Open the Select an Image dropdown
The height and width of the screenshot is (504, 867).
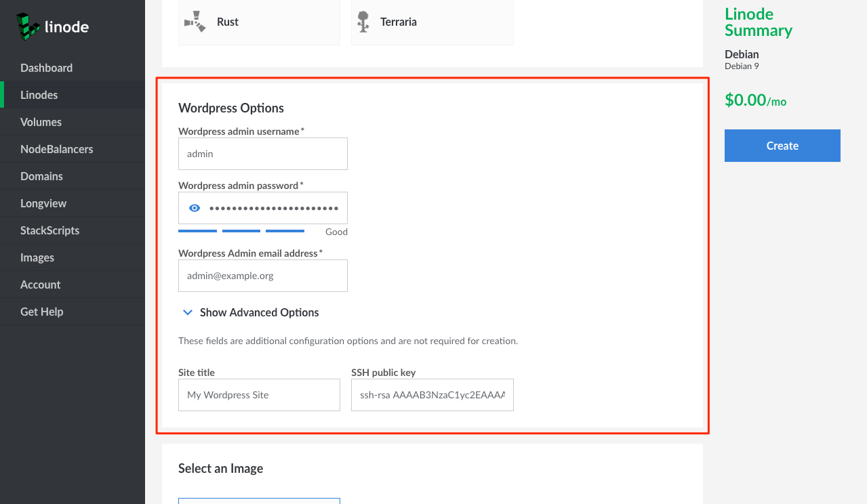pos(259,501)
